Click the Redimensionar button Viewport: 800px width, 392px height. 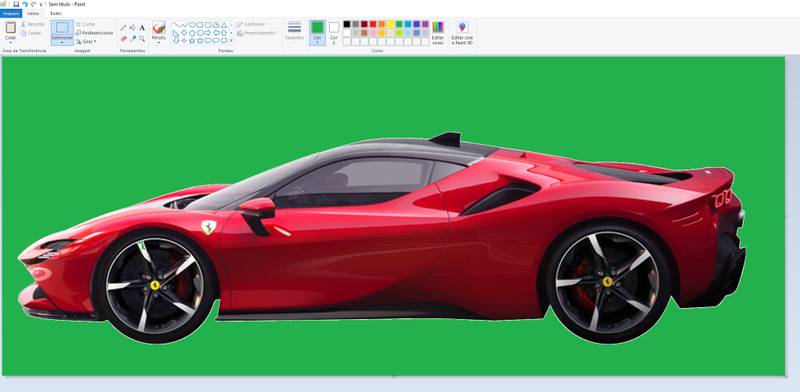pos(94,33)
